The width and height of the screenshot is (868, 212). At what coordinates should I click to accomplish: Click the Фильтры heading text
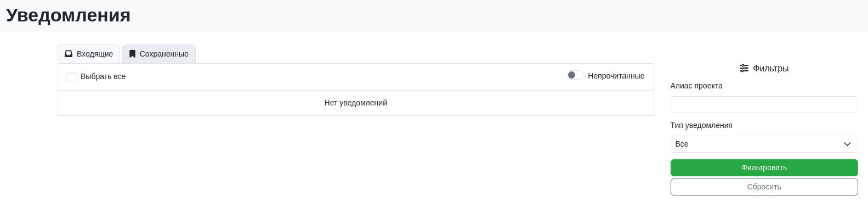pyautogui.click(x=770, y=68)
